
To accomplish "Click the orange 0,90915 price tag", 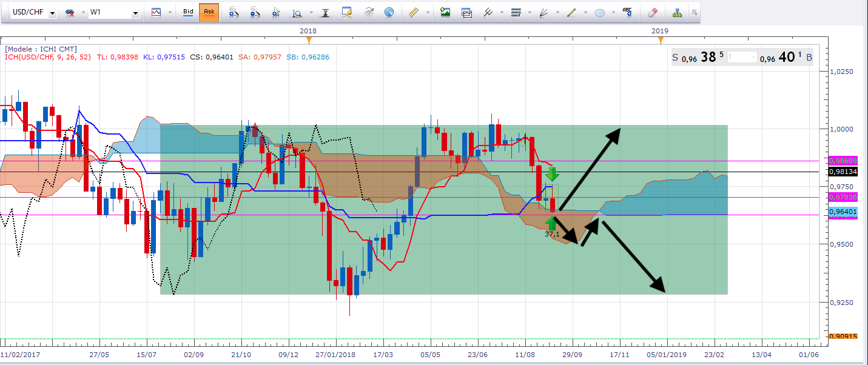I will (842, 336).
